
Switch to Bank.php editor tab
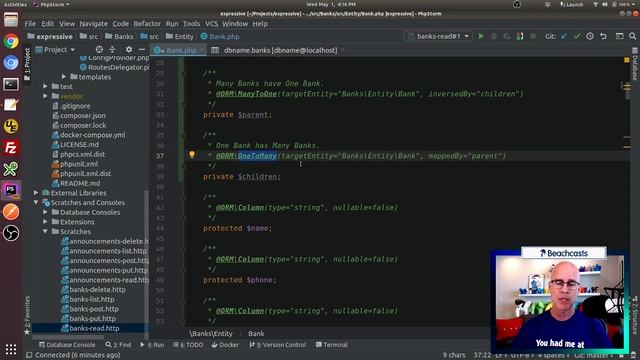pos(178,50)
